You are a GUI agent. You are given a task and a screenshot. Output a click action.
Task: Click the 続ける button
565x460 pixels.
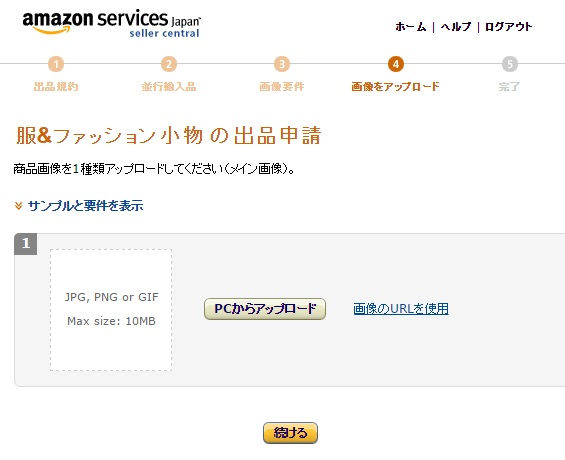coord(290,433)
